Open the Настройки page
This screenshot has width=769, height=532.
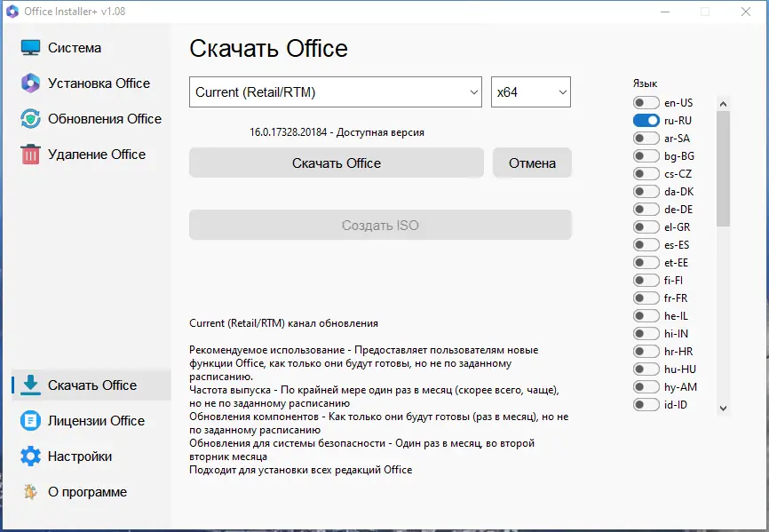pyautogui.click(x=91, y=456)
